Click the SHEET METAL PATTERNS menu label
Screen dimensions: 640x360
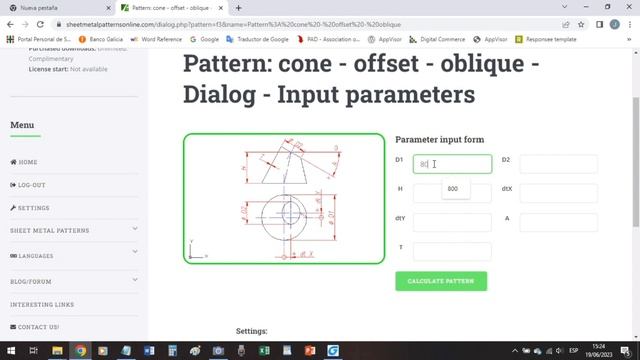coord(49,231)
